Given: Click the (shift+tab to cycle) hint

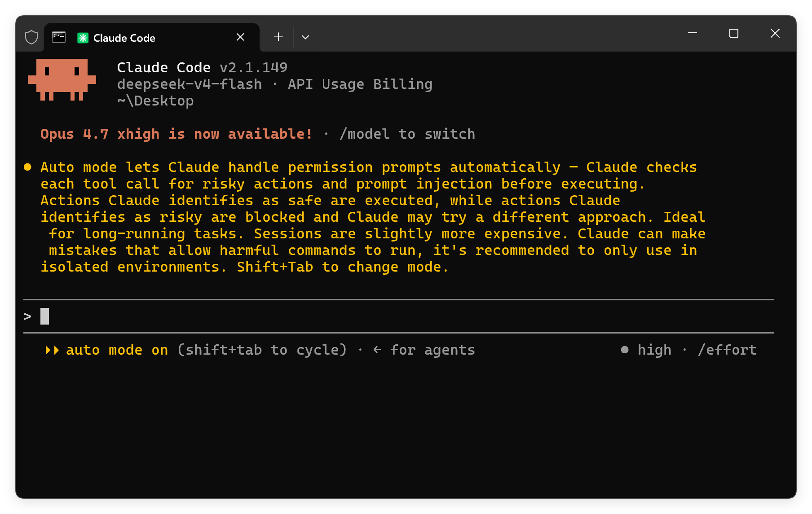Looking at the screenshot, I should (262, 350).
